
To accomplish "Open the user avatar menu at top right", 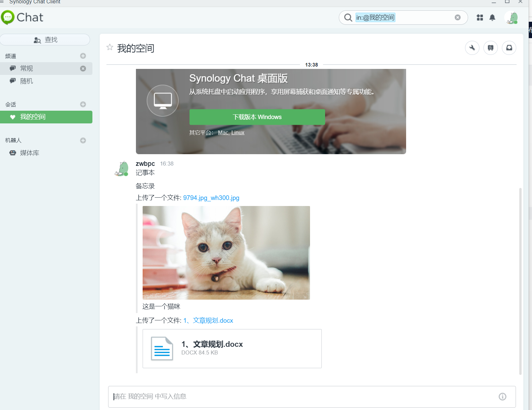I will point(512,18).
